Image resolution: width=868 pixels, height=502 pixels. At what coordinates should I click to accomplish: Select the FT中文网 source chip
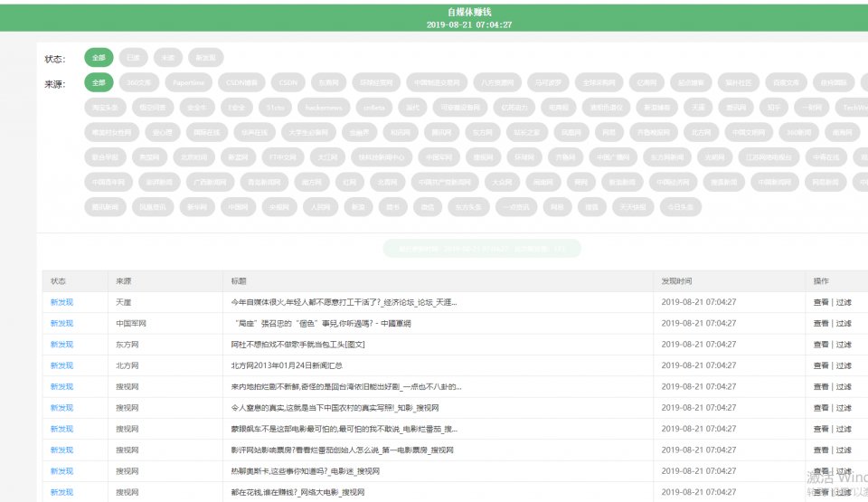pos(283,157)
